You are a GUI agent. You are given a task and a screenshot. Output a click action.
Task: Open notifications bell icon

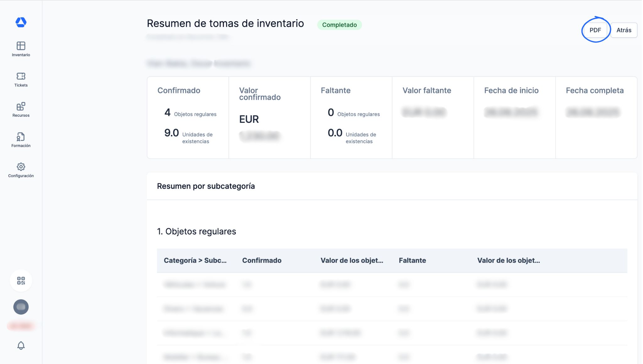(21, 345)
